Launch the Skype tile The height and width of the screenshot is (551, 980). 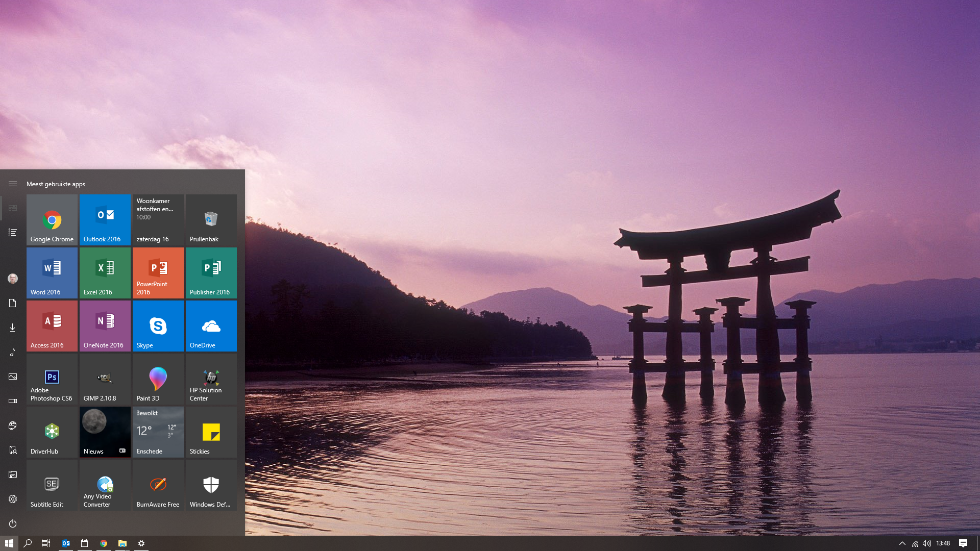click(x=158, y=326)
